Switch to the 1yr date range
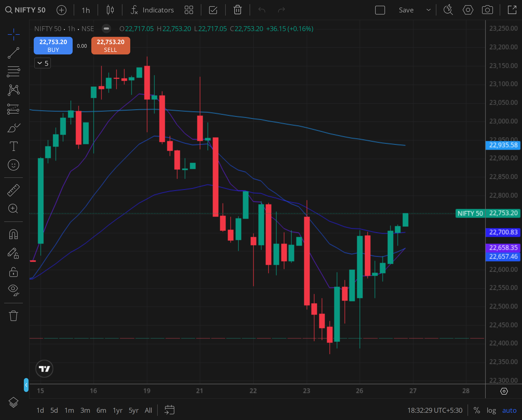 [x=118, y=410]
